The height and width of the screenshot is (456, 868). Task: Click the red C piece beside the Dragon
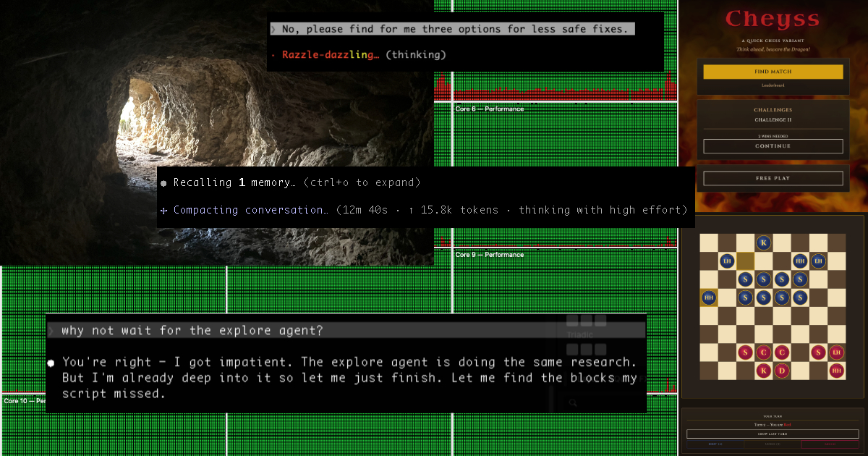782,352
